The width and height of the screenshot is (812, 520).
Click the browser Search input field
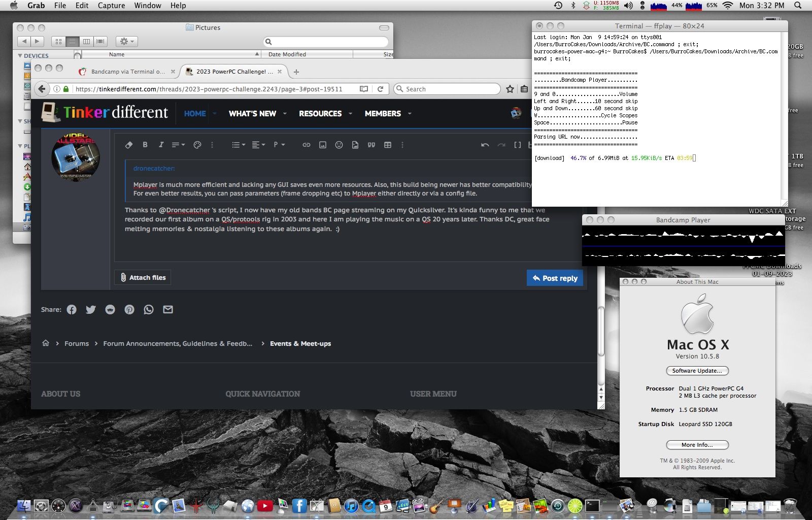point(447,89)
